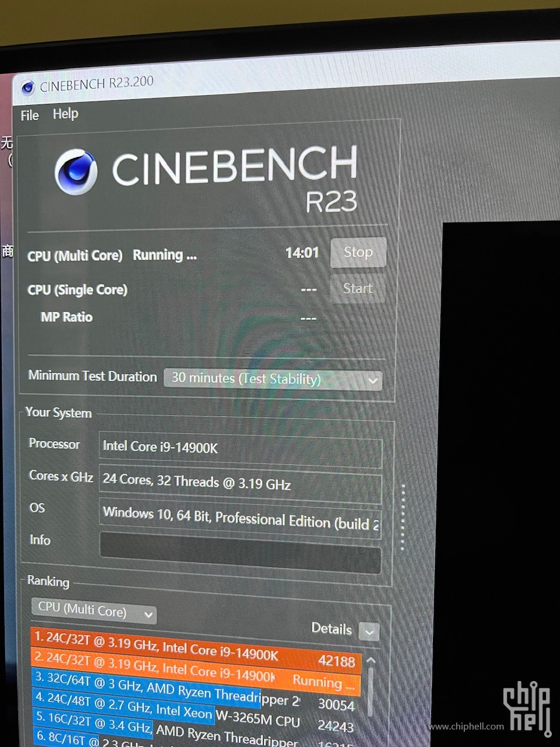Start the CPU Single Core test
560x747 pixels.
[358, 288]
